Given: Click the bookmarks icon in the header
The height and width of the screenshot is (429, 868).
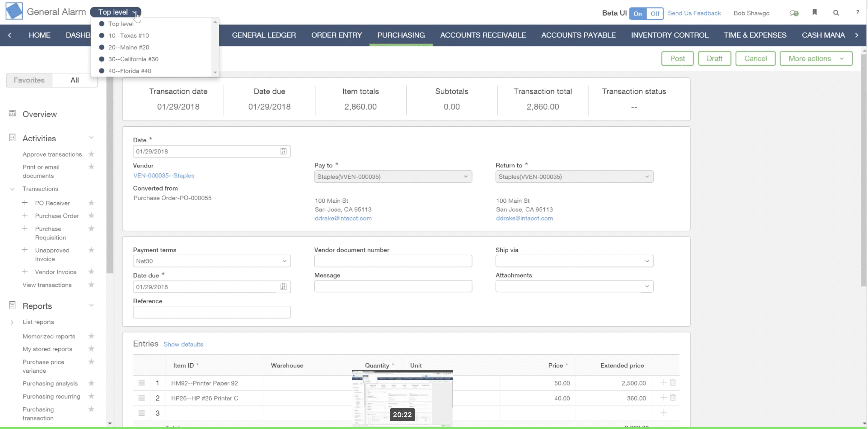Looking at the screenshot, I should click(815, 12).
